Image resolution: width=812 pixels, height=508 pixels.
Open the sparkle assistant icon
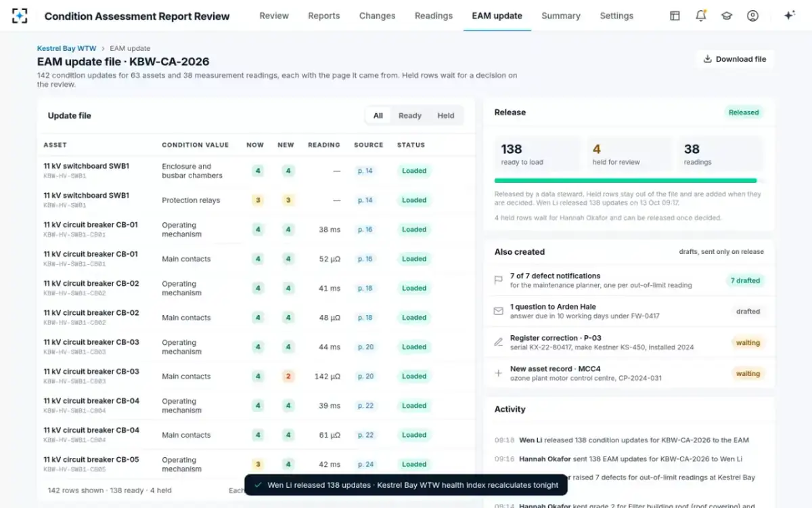pyautogui.click(x=789, y=16)
